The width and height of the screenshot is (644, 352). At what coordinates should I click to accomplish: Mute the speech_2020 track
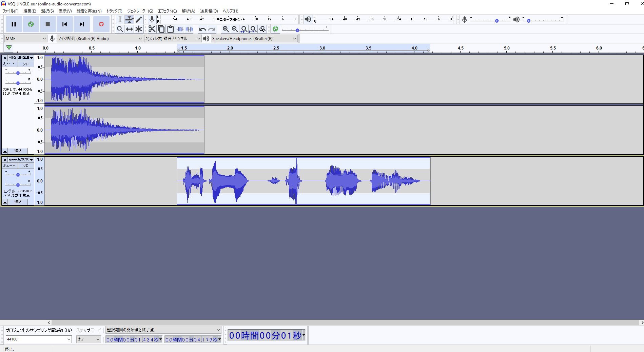9,165
